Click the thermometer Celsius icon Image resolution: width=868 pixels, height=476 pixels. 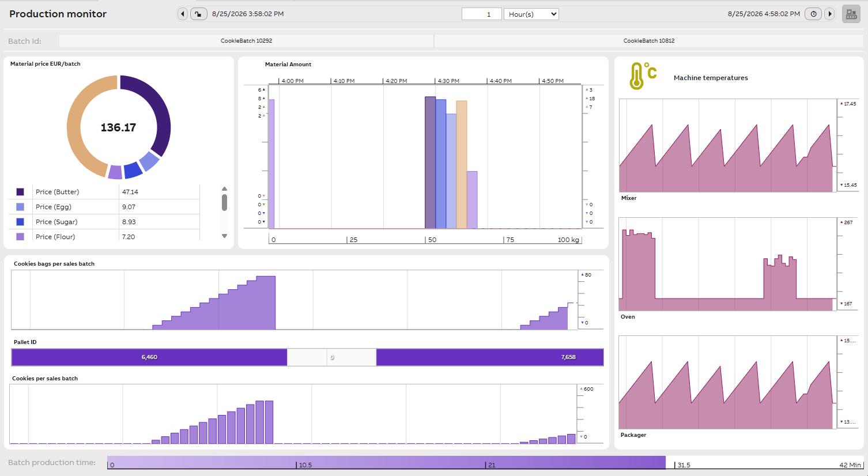[643, 76]
